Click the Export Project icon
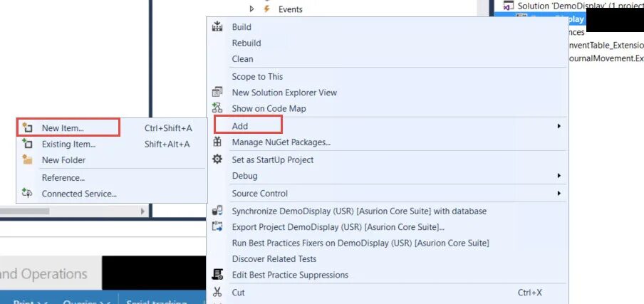 [x=218, y=227]
